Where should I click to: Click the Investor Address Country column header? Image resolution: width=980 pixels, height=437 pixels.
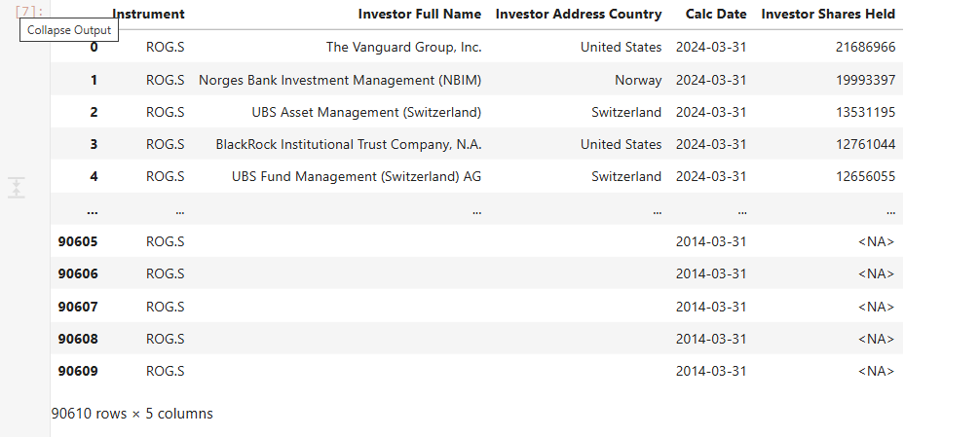click(578, 15)
